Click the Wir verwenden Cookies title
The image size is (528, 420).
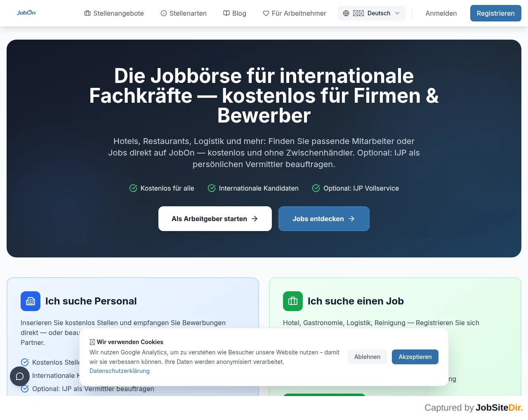126,342
